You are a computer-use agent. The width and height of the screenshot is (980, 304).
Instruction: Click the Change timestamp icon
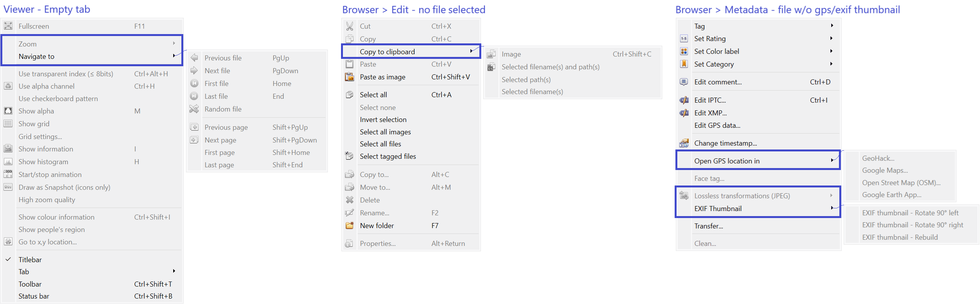coord(684,143)
